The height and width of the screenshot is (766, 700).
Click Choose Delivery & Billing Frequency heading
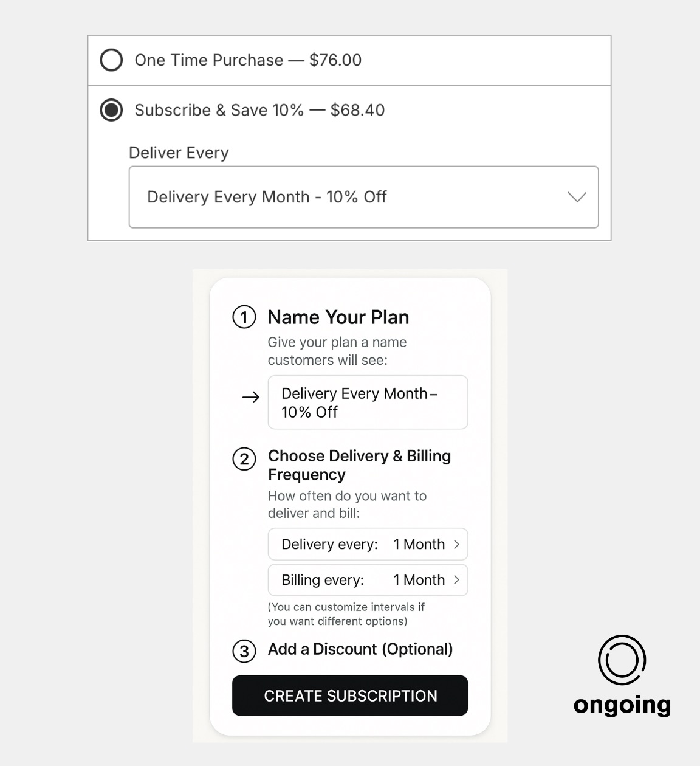pos(359,465)
